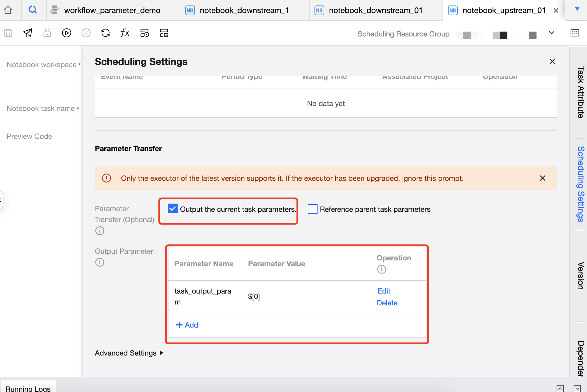Enable Reference parent task parameters checkbox
Viewport: 587px width, 392px height.
(x=312, y=209)
